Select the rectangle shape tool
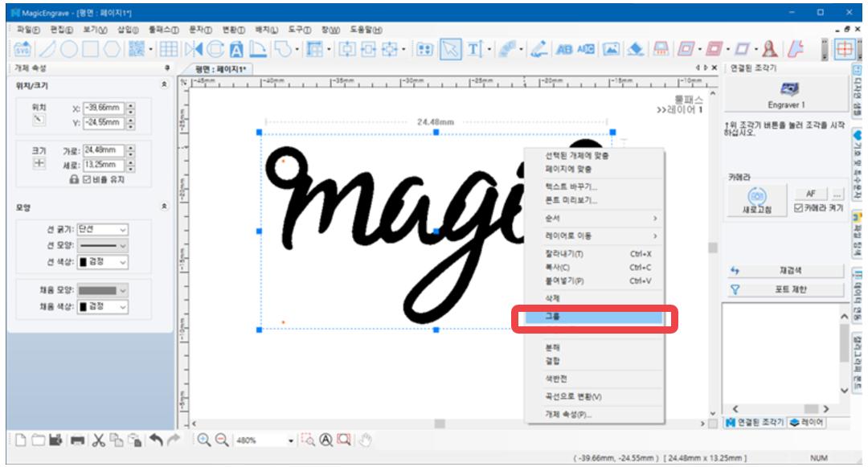Screen dimensions: 868x467 pos(90,49)
